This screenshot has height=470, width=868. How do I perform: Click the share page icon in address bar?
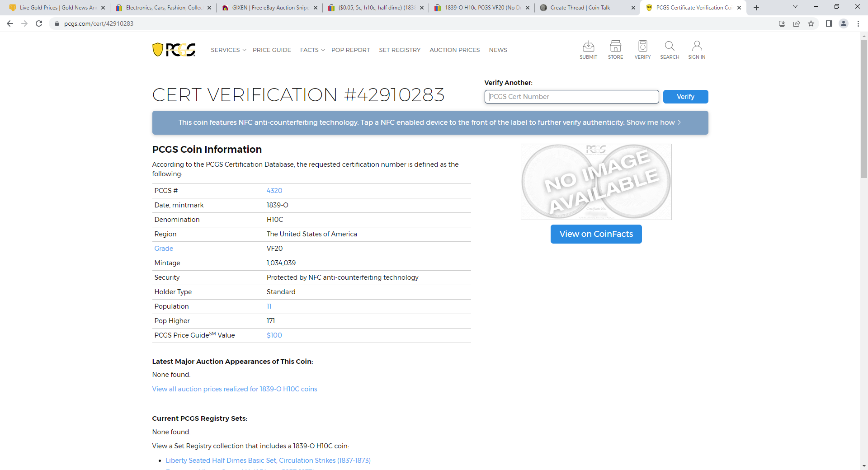click(x=797, y=23)
